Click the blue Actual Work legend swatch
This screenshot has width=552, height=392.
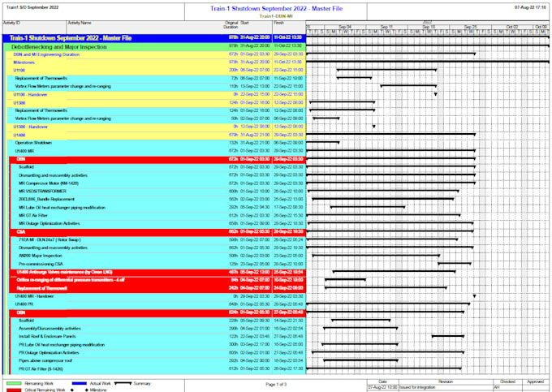point(80,383)
